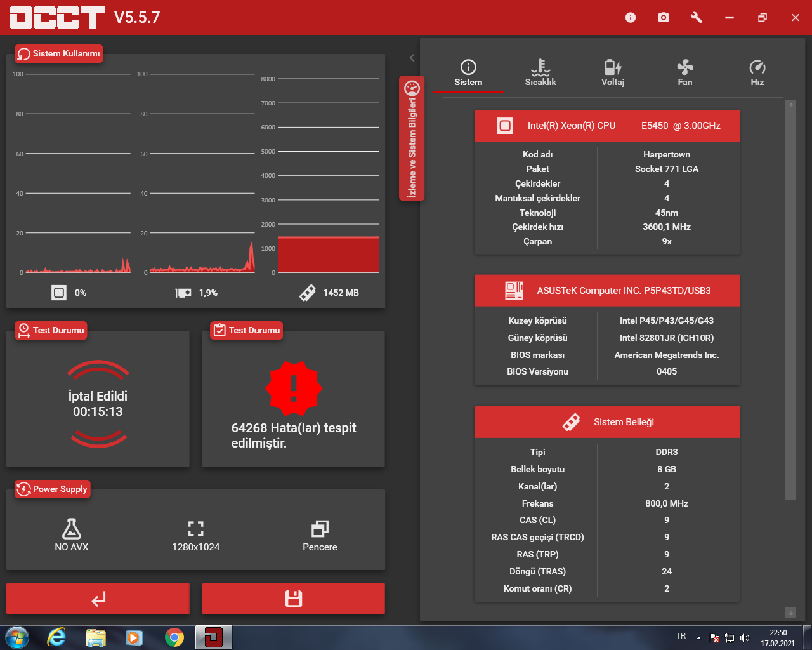
Task: Launch Internet Explorer from the taskbar
Action: tap(56, 637)
